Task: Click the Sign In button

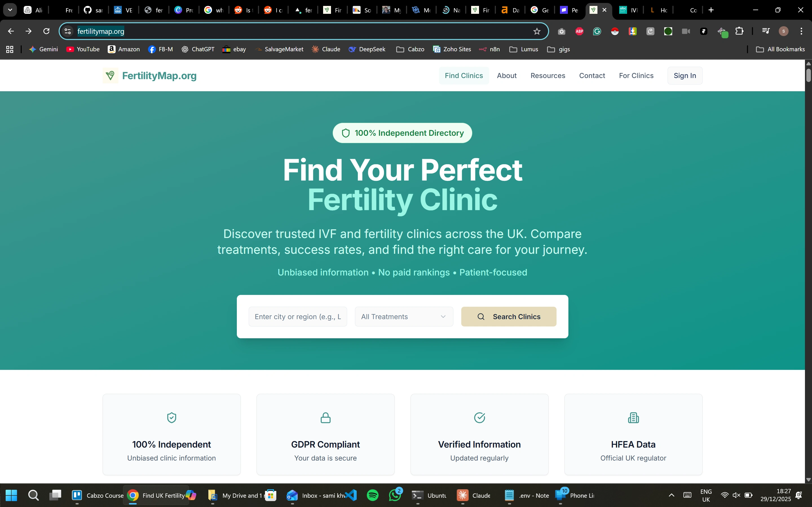Action: [x=685, y=75]
